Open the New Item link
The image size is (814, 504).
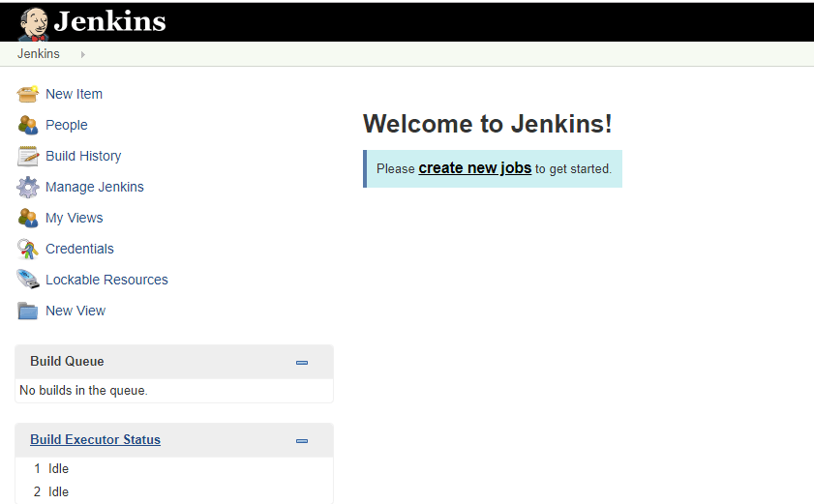(75, 94)
